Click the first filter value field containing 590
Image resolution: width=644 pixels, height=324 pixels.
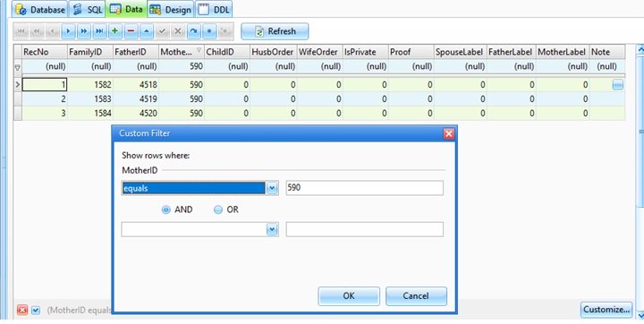365,188
